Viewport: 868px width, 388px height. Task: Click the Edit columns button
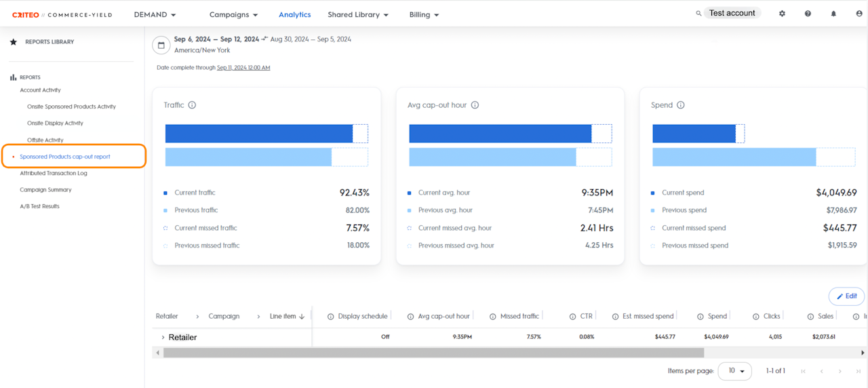click(846, 296)
